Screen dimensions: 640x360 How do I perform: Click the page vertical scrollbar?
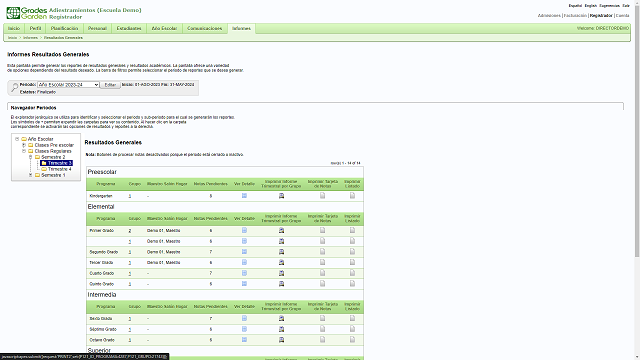637,131
